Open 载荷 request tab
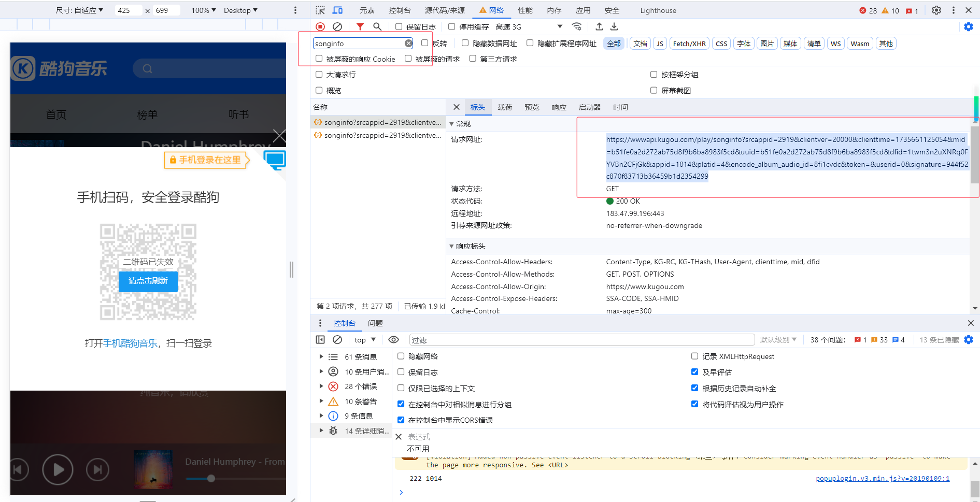980x502 pixels. (505, 107)
